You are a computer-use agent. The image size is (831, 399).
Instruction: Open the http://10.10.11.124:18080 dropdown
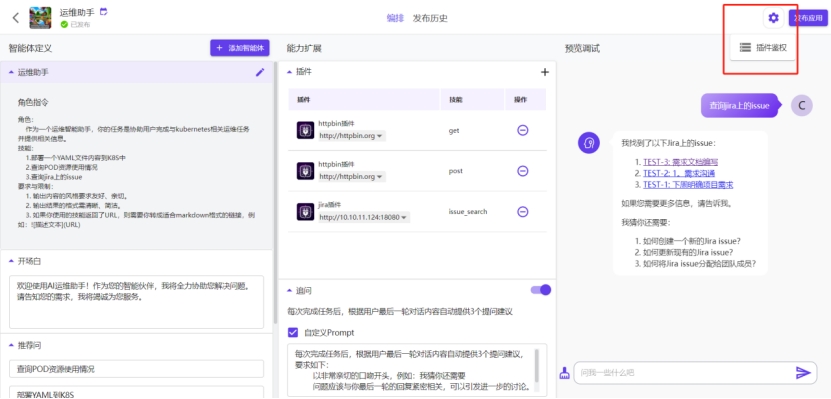(364, 217)
